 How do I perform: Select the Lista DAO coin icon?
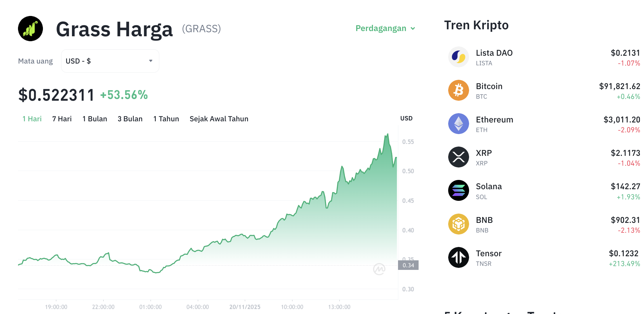[x=458, y=57]
